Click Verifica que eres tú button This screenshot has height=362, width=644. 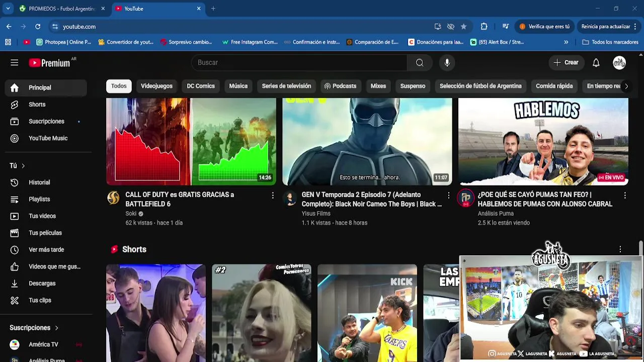pos(544,27)
